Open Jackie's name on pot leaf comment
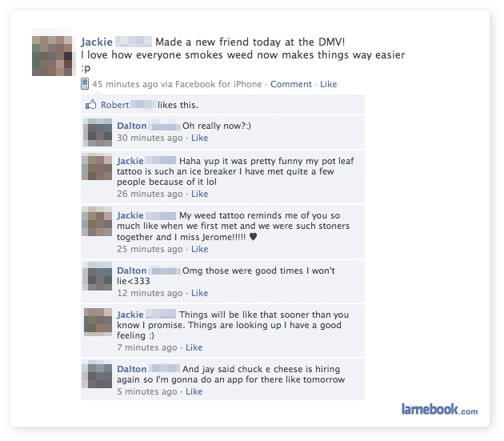504x441 pixels. (130, 161)
